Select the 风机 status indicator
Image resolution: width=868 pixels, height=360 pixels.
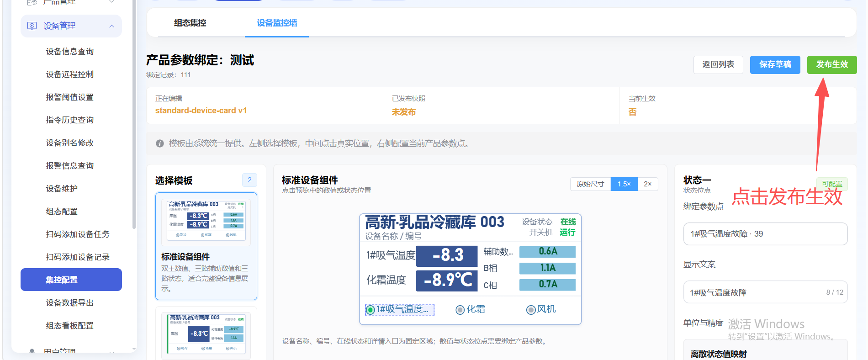541,310
